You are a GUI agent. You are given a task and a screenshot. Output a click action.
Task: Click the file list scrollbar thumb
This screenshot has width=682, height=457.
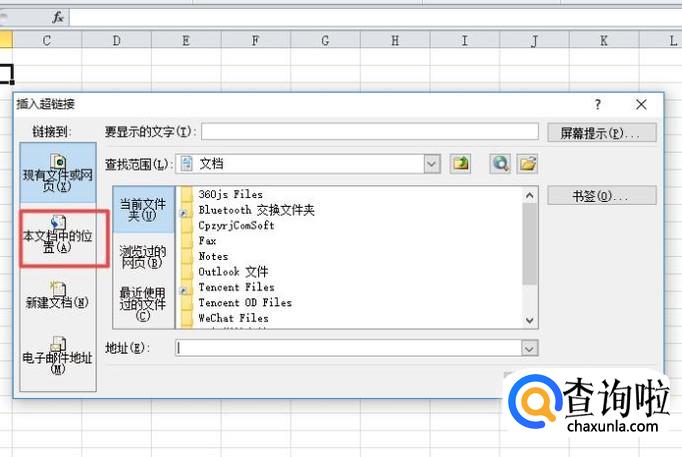pos(529,244)
